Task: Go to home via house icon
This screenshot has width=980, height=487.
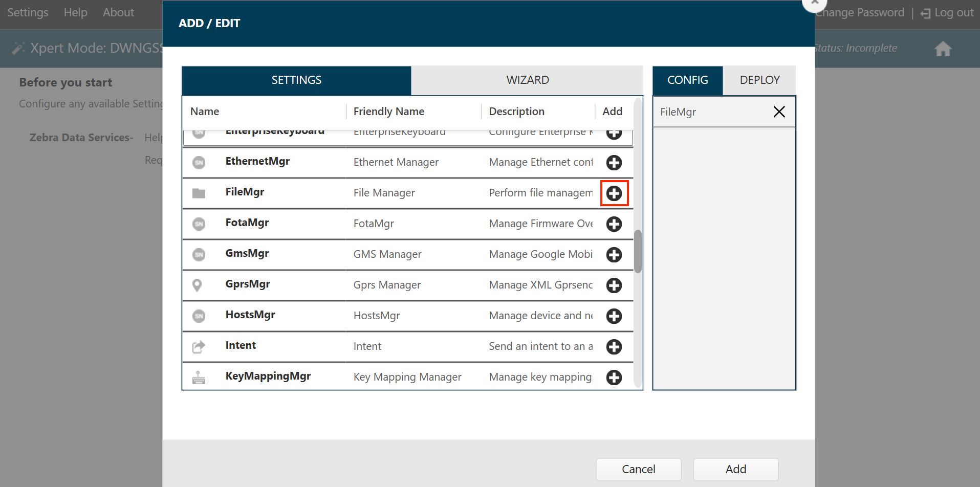Action: (x=943, y=49)
